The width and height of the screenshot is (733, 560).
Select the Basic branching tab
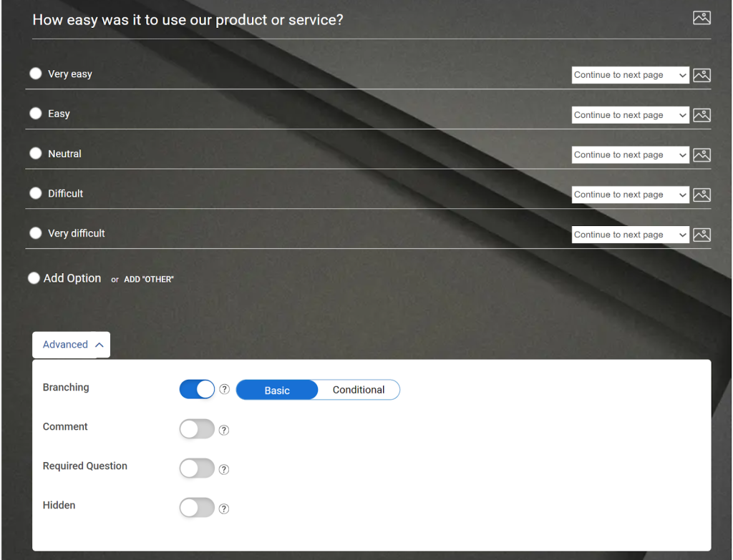276,390
